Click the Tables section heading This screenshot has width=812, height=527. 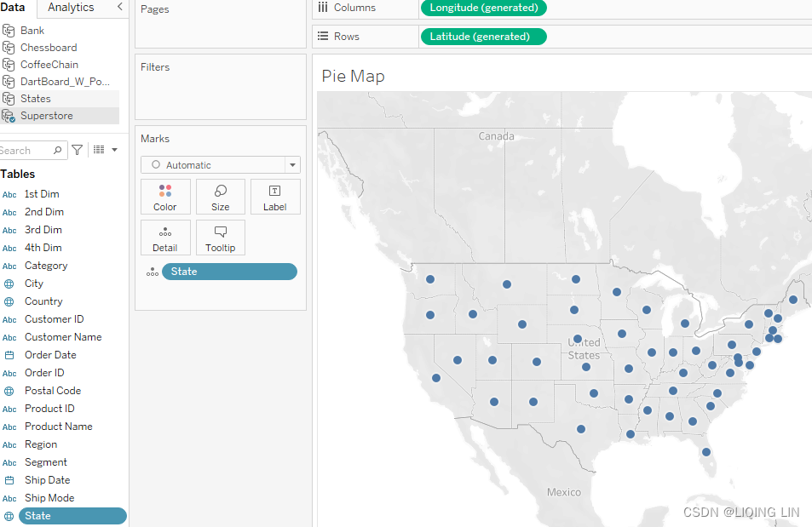[18, 174]
